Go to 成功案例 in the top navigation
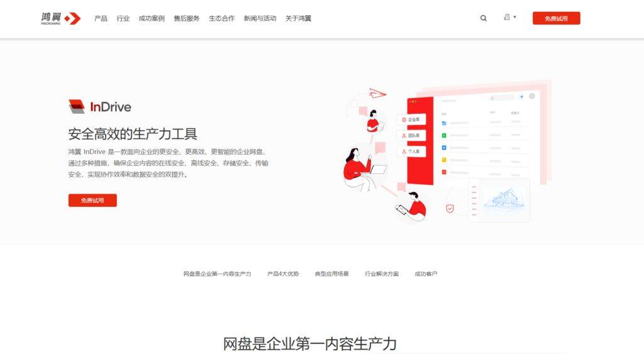The height and width of the screenshot is (354, 644). (x=152, y=18)
